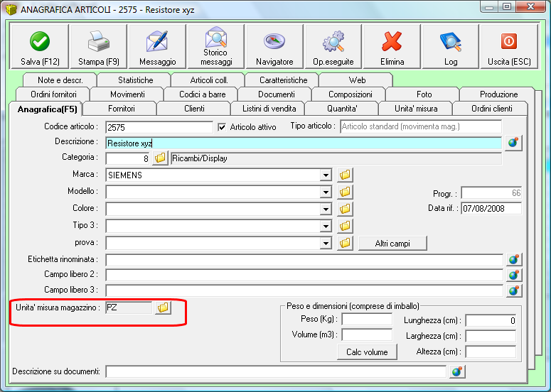Viewport: 551px width, 392px height.
Task: Click the Data rif. date field
Action: tap(491, 209)
